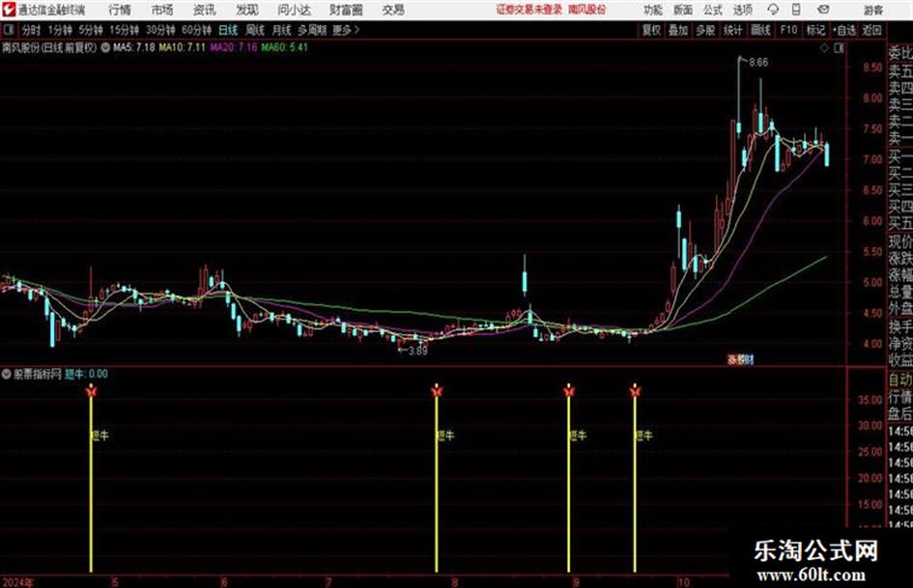Image resolution: width=913 pixels, height=588 pixels.
Task: Switch to 30分钟 period
Action: tap(160, 30)
